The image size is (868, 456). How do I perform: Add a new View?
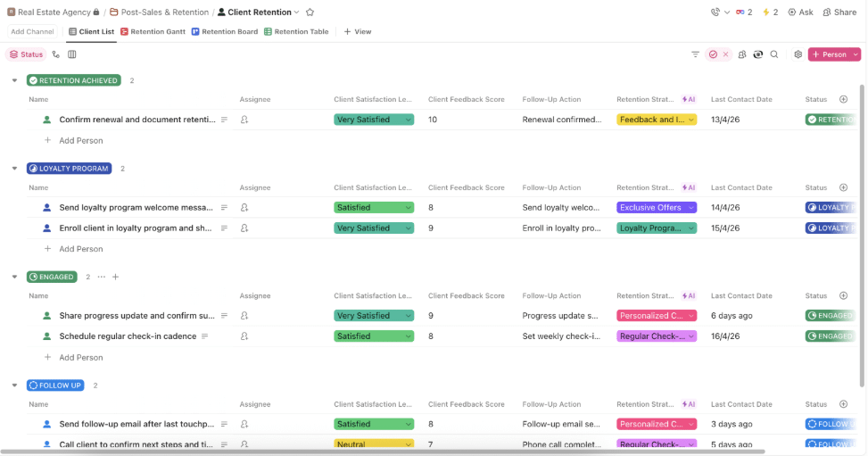(358, 31)
